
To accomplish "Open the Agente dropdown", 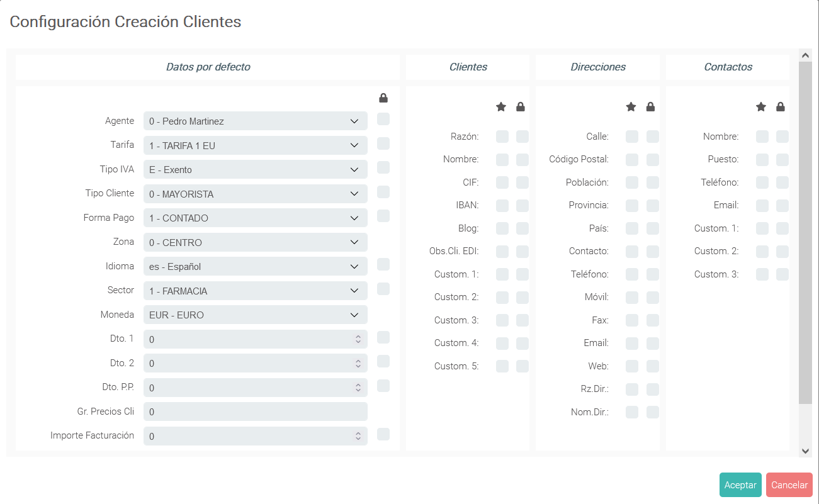I will coord(256,121).
